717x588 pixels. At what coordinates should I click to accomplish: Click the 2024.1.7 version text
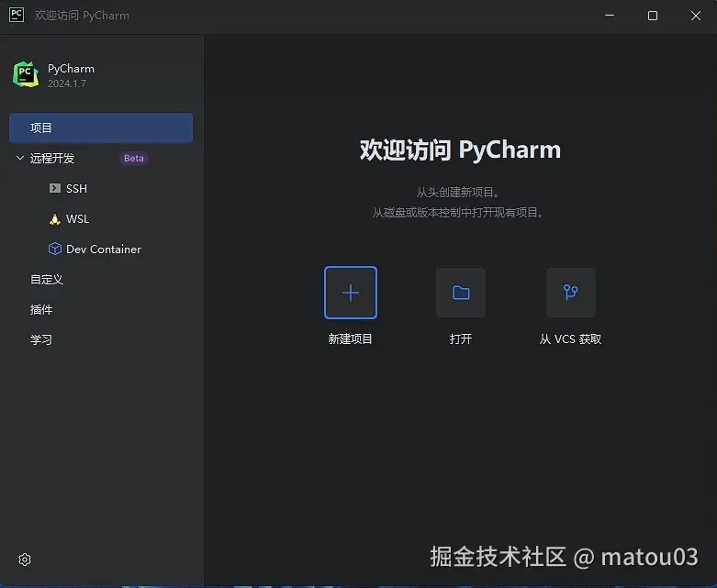67,83
